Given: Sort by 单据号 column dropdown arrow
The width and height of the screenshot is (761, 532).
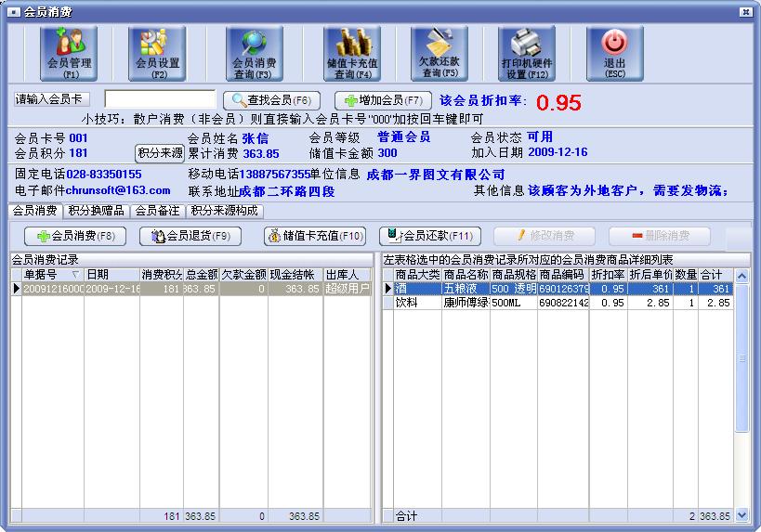Looking at the screenshot, I should tap(75, 275).
